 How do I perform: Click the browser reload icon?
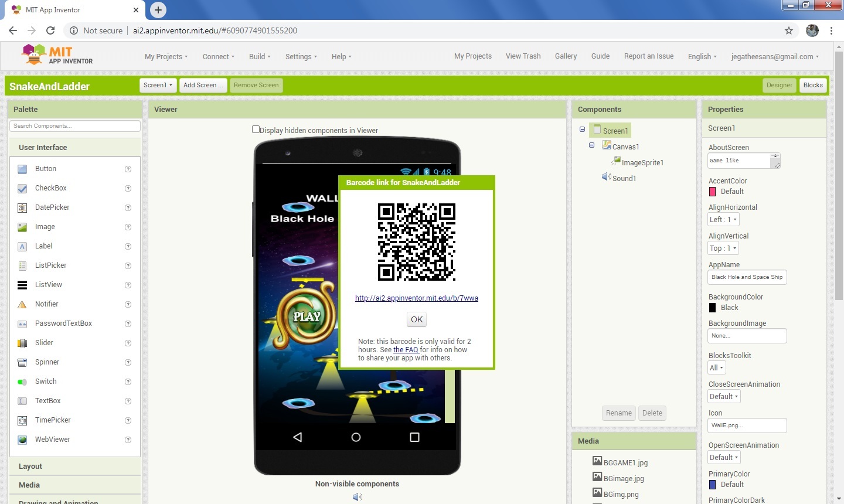click(x=50, y=30)
